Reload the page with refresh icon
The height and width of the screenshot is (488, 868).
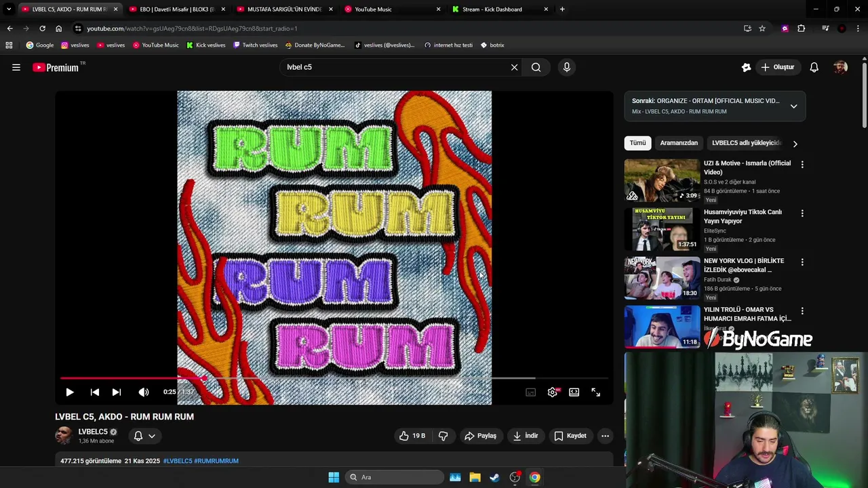[x=42, y=28]
